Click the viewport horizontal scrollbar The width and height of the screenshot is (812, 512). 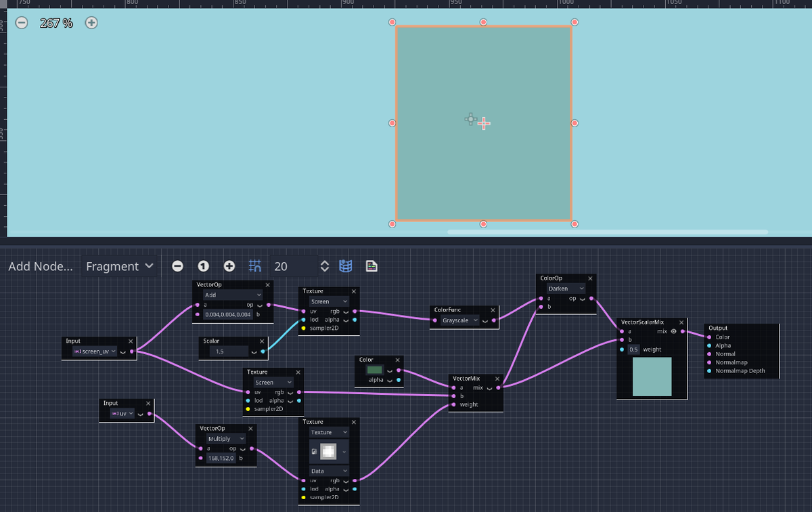[x=608, y=232]
